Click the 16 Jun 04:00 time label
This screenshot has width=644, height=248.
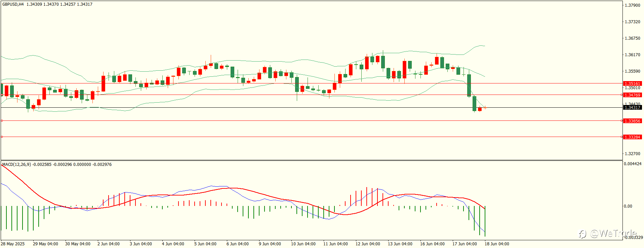coord(432,244)
